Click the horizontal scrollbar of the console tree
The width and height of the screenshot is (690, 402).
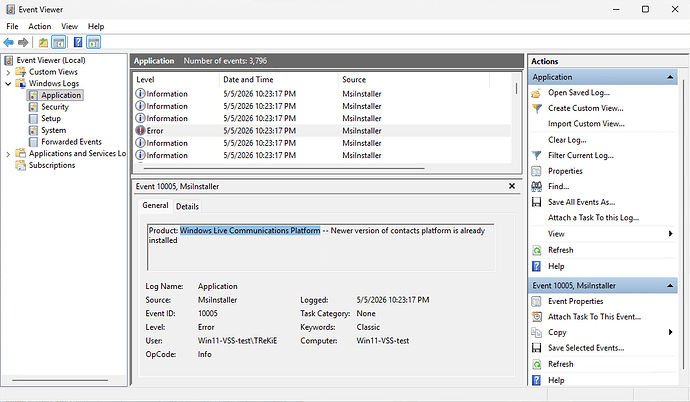pyautogui.click(x=60, y=380)
